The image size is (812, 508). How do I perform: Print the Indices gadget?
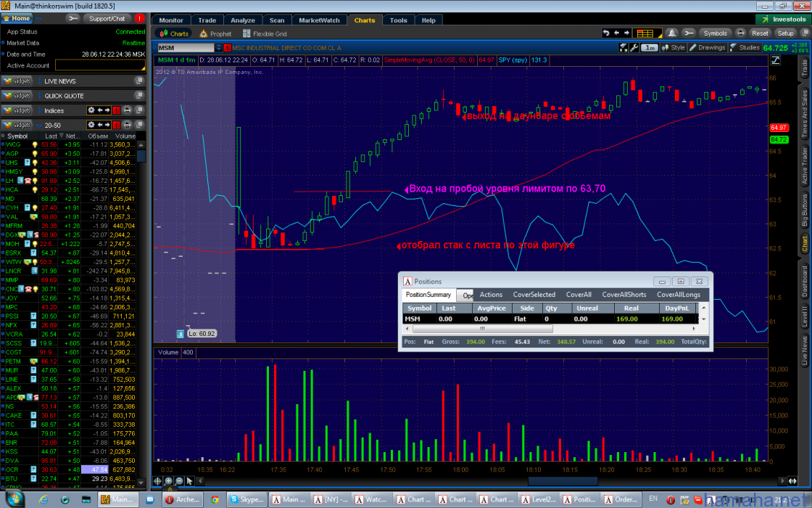click(x=127, y=110)
